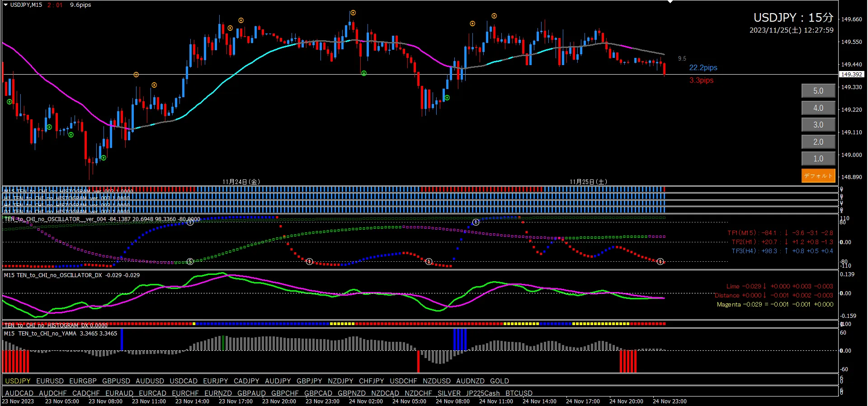Open the AUDJPY symbol
The height and width of the screenshot is (406, 868).
tap(278, 381)
